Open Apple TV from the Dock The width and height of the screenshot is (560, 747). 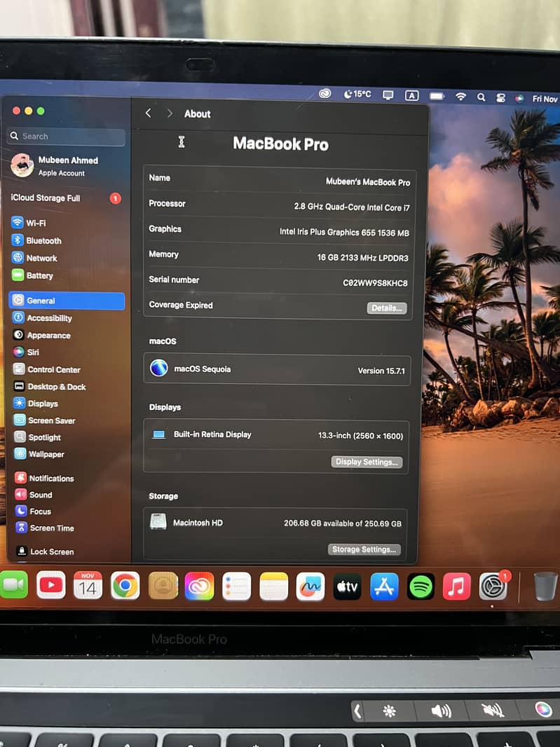pyautogui.click(x=347, y=587)
